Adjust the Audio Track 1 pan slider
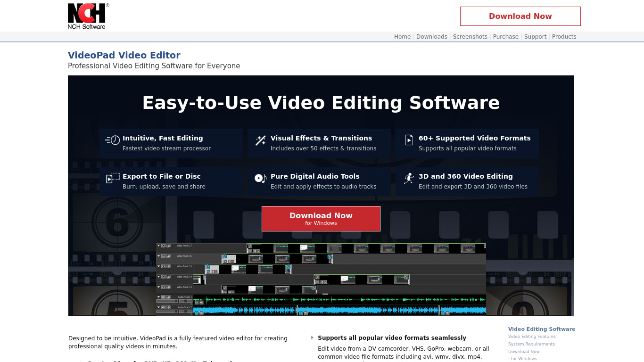This screenshot has height=362, width=644. click(186, 301)
